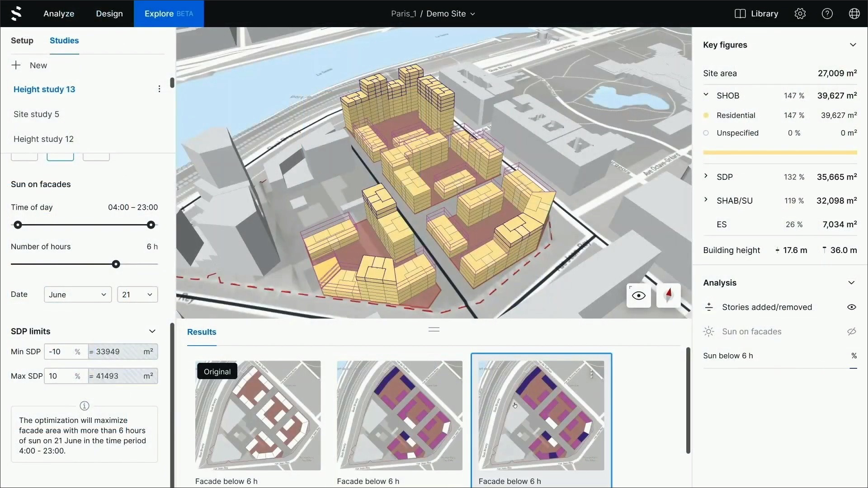Click the Sun on facades sun icon

[x=709, y=332]
